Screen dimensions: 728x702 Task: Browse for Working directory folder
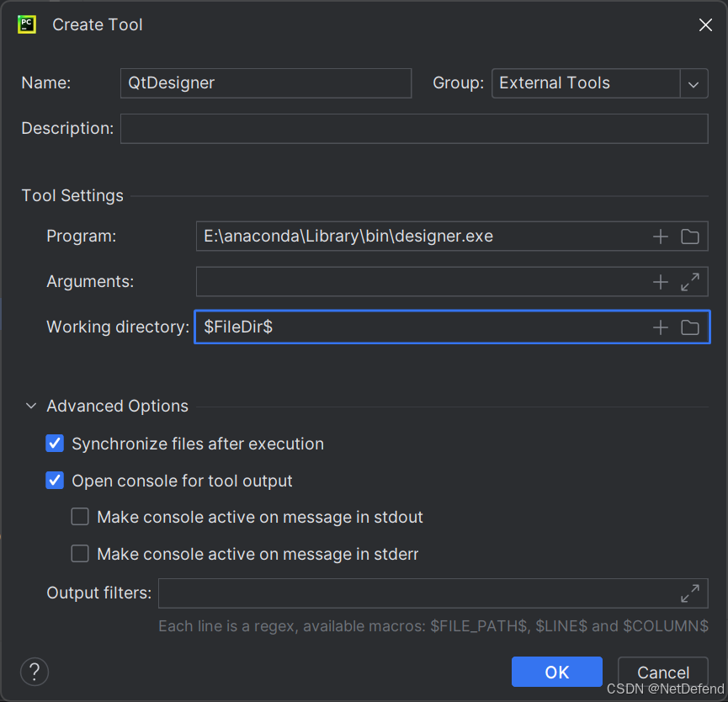(690, 327)
